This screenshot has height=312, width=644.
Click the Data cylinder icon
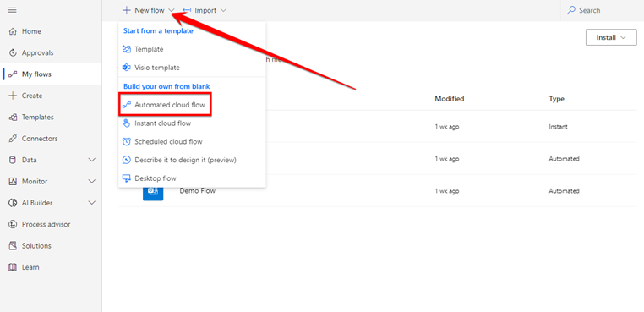click(x=13, y=160)
